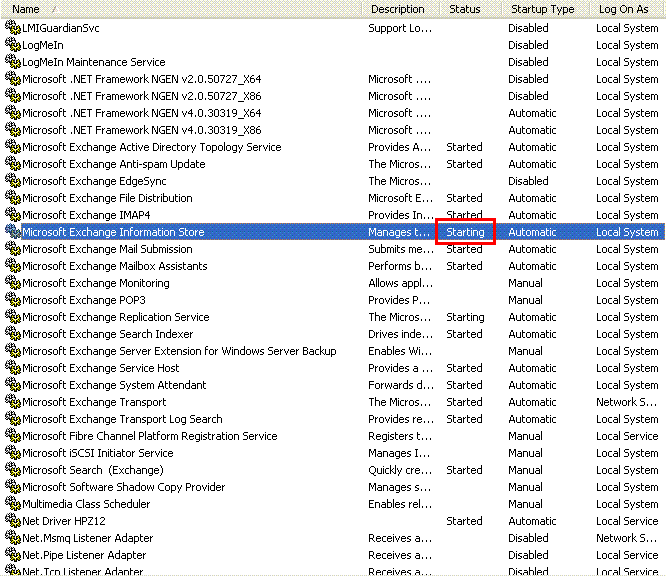Click Support Lo... description of LMIGuardianSvc
Image resolution: width=666 pixels, height=576 pixels.
(x=400, y=28)
